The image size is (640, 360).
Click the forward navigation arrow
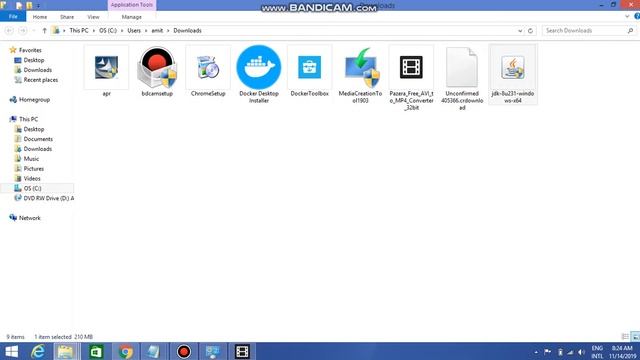[23, 31]
